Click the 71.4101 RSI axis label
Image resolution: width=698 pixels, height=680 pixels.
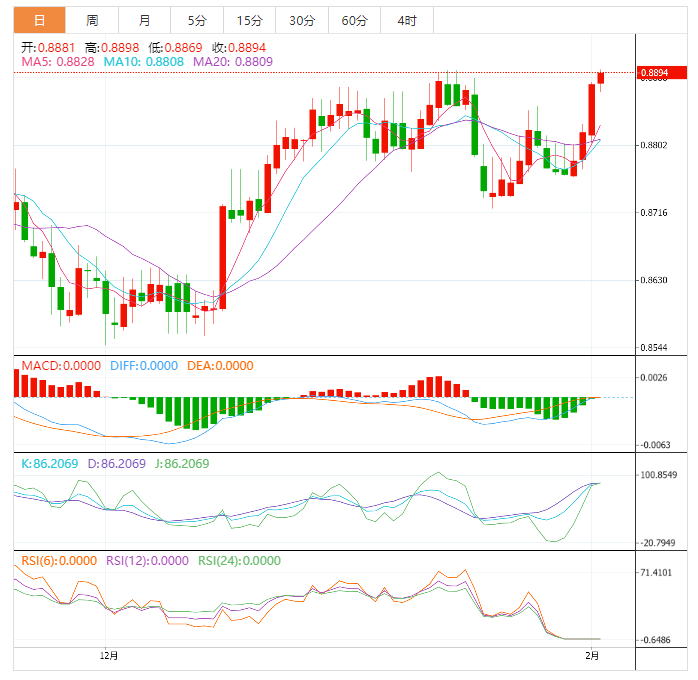point(656,573)
